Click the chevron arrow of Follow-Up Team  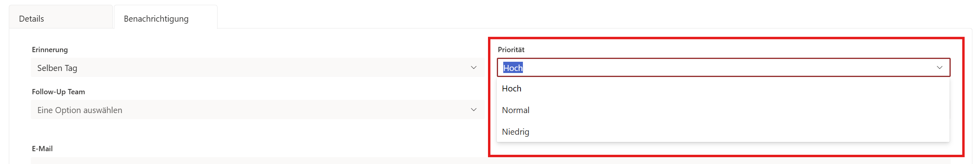click(x=474, y=110)
